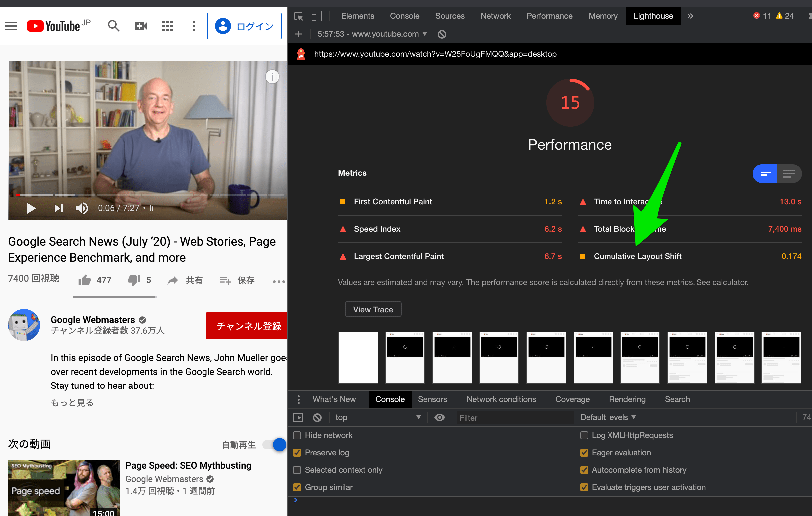Dislike the video with 5 dislikes
812x516 pixels.
pyautogui.click(x=139, y=280)
